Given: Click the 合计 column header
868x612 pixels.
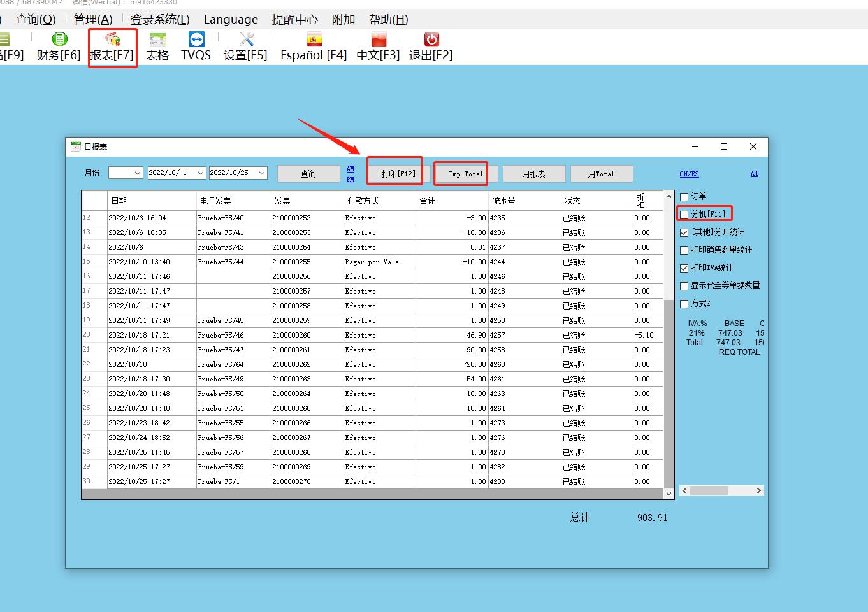Looking at the screenshot, I should coord(452,201).
